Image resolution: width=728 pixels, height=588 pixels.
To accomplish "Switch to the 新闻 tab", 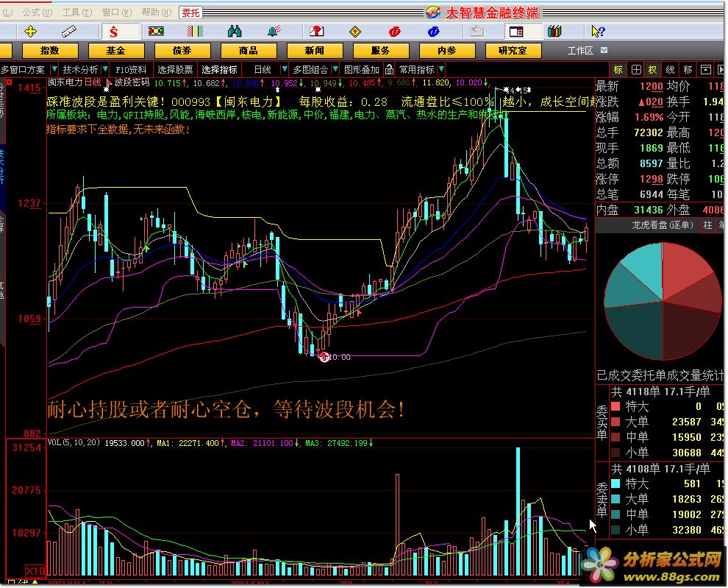I will coord(315,50).
